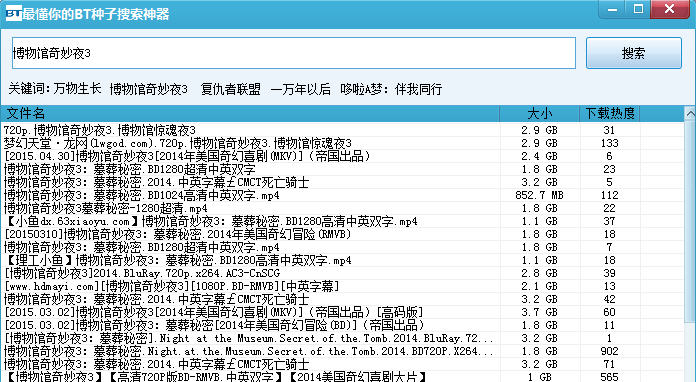Click the 2.4 GB size cell
Viewport: 696px width, 382px height.
539,156
